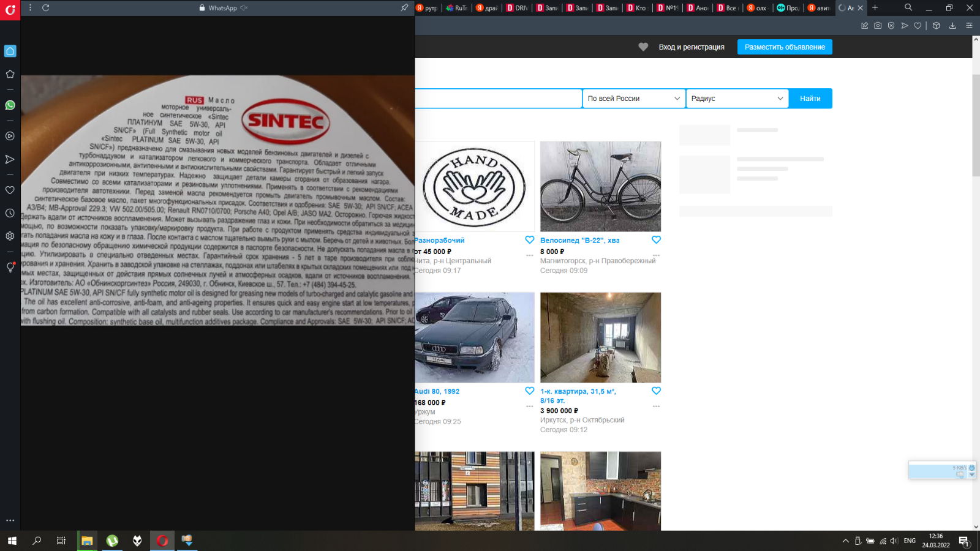
Task: Open 'Велосипед "В-22", хвз' listing link
Action: tap(579, 241)
